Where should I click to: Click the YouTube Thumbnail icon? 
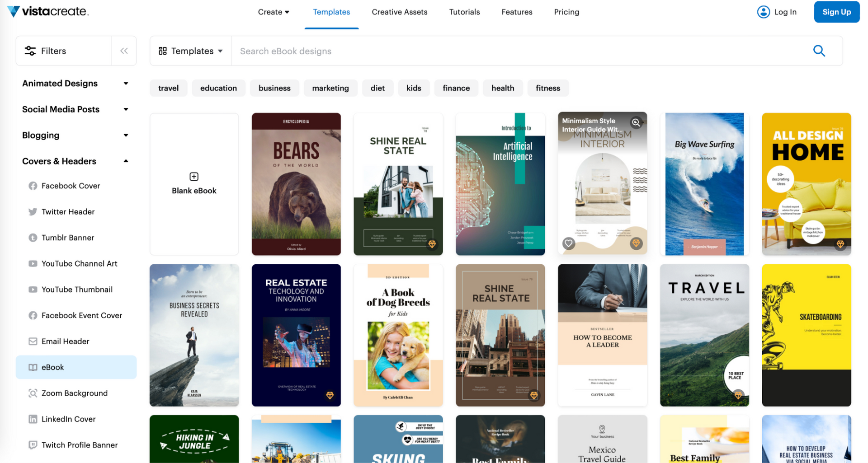pos(33,290)
